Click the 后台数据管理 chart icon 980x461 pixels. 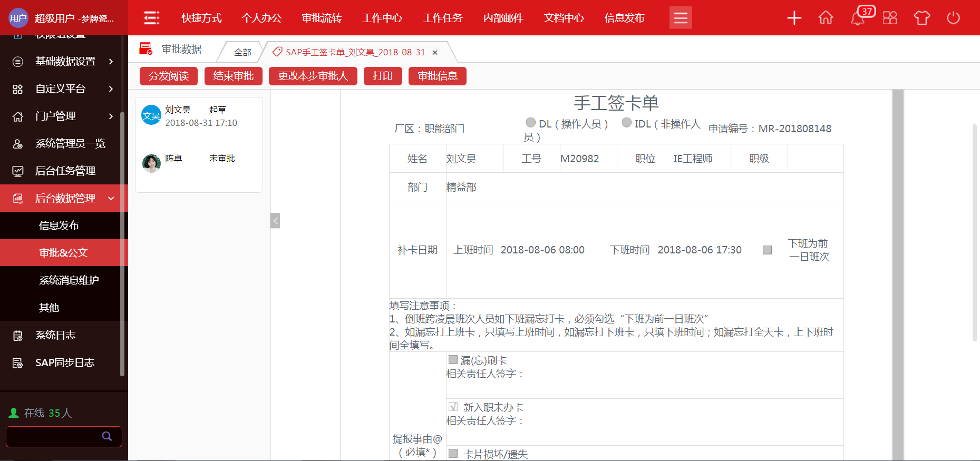pyautogui.click(x=18, y=199)
